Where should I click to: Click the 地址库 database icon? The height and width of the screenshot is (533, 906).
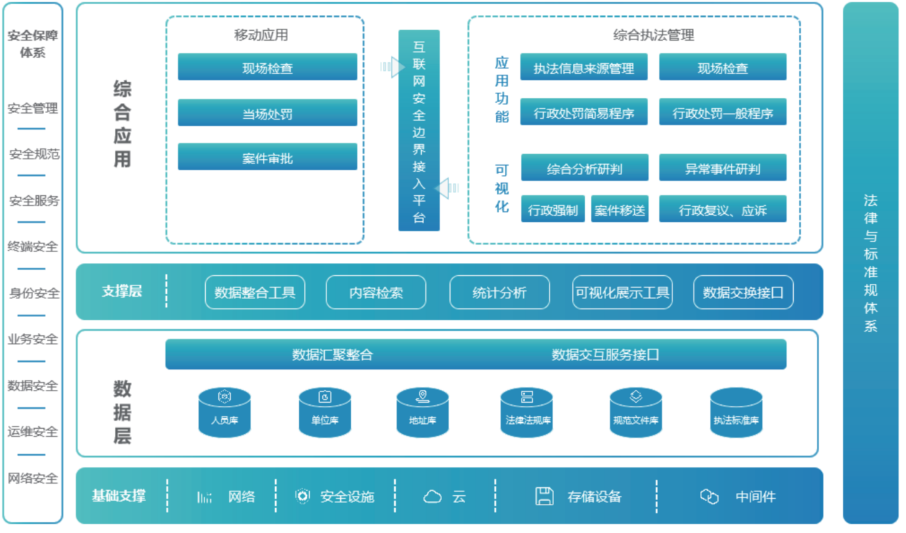[x=422, y=412]
